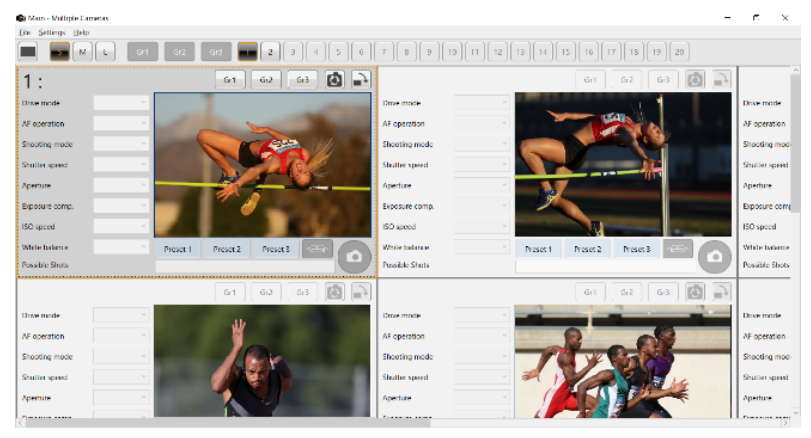Click the camera settings icon above the group of sprinters
The width and height of the screenshot is (811, 438).
695,292
